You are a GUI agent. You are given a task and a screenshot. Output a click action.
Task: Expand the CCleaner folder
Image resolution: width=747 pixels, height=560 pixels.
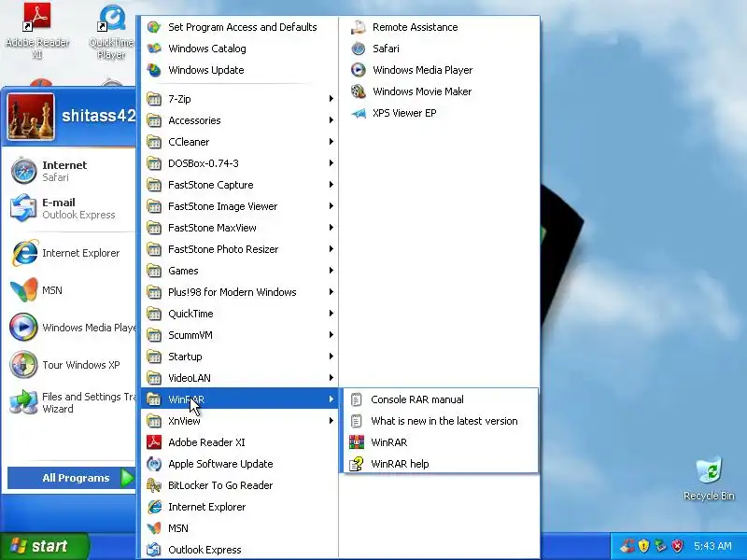(239, 142)
